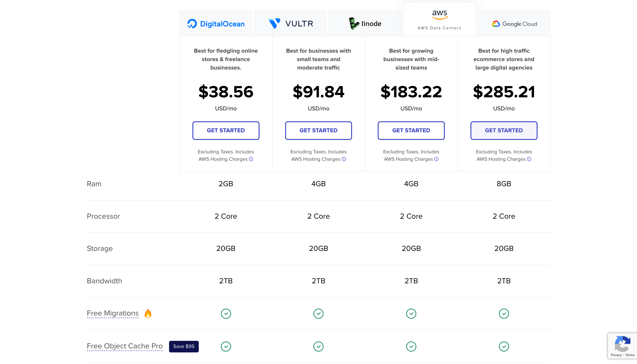The width and height of the screenshot is (637, 364).
Task: Click the $91.84 price
Action: pyautogui.click(x=318, y=91)
